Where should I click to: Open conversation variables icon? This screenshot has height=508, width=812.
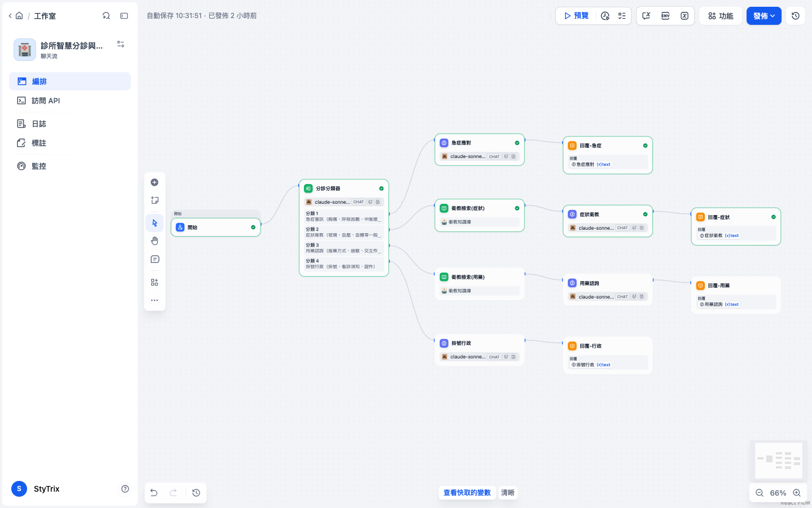[x=646, y=16]
